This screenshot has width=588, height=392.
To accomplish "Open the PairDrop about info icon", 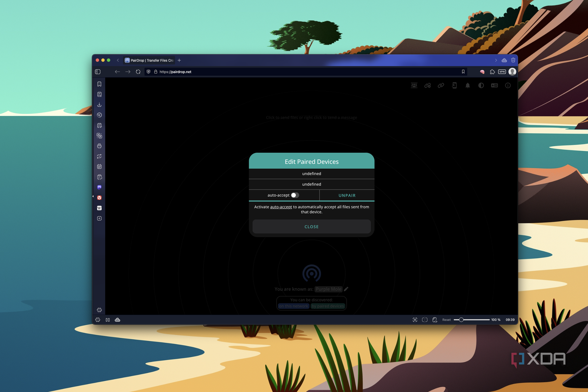I will 507,85.
